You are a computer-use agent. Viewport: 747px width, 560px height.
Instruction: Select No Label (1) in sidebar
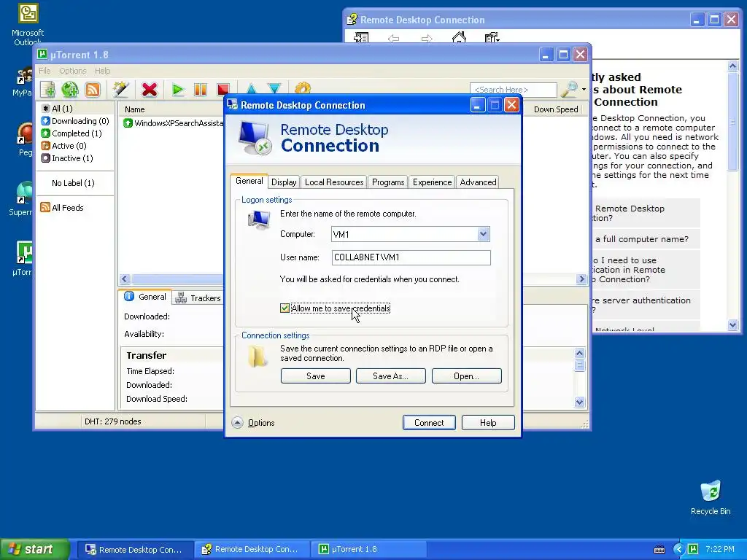73,183
